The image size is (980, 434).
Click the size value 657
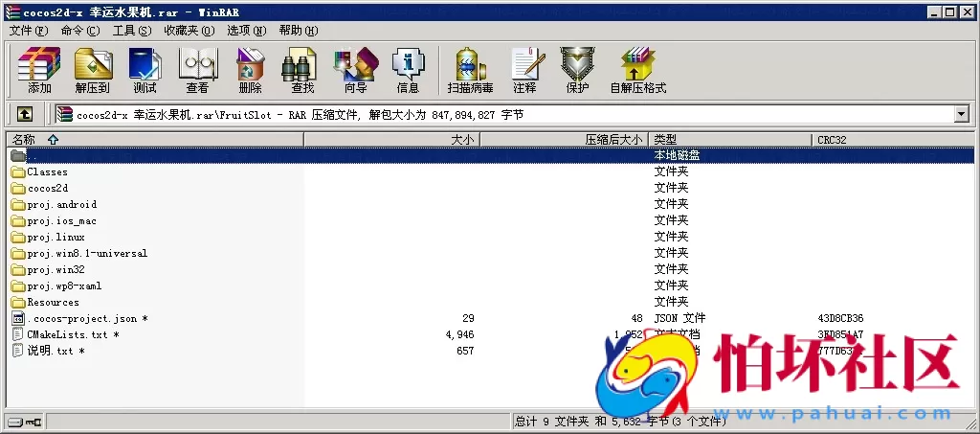tap(465, 351)
